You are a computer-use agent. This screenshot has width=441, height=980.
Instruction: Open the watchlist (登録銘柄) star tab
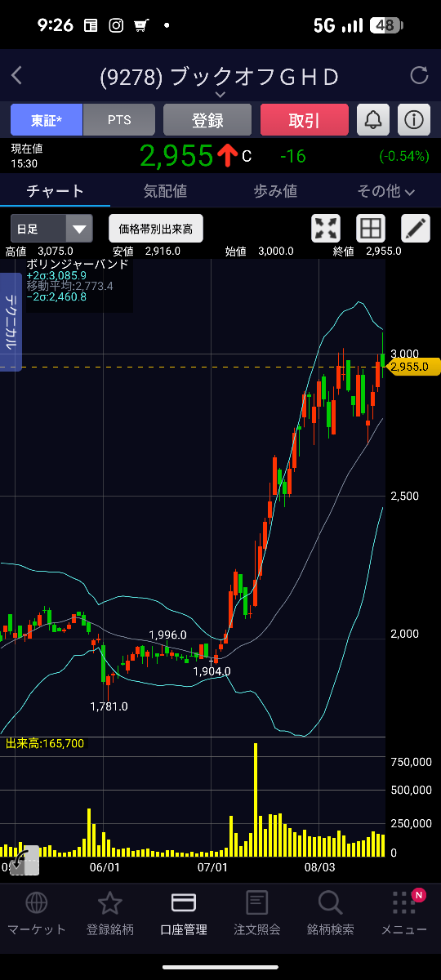[x=109, y=913]
